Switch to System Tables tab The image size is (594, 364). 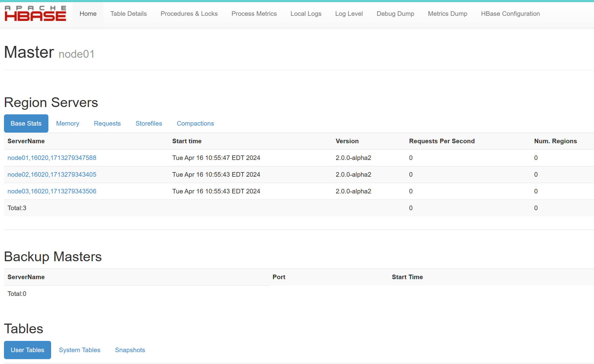(79, 350)
